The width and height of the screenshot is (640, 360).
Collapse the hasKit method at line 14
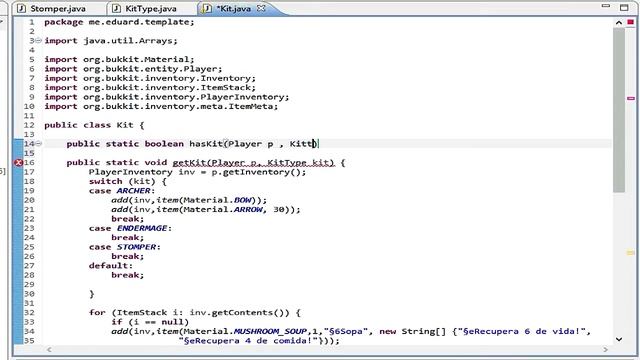(x=38, y=144)
